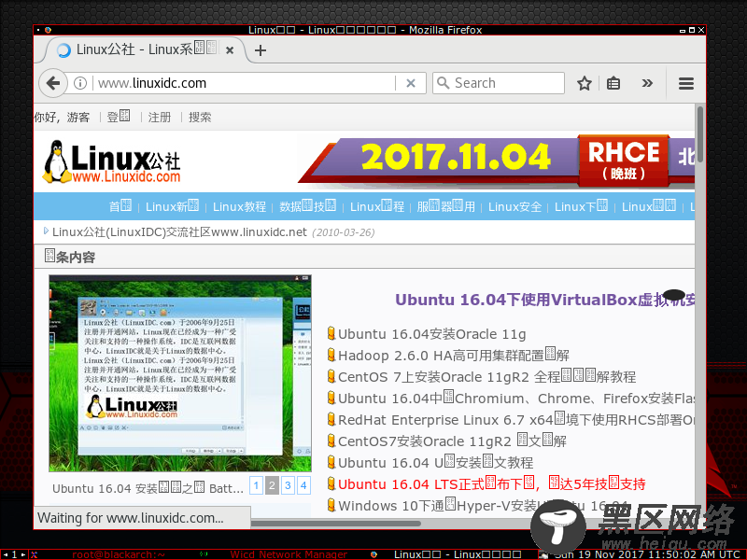747x560 pixels.
Task: Open Hadoop 2.6.0 HA cluster article
Action: point(454,356)
